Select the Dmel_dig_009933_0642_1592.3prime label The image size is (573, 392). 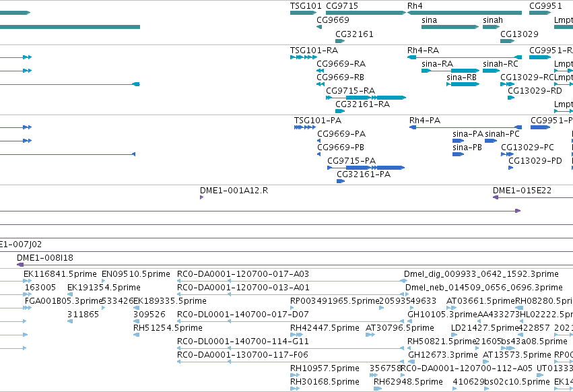click(481, 274)
